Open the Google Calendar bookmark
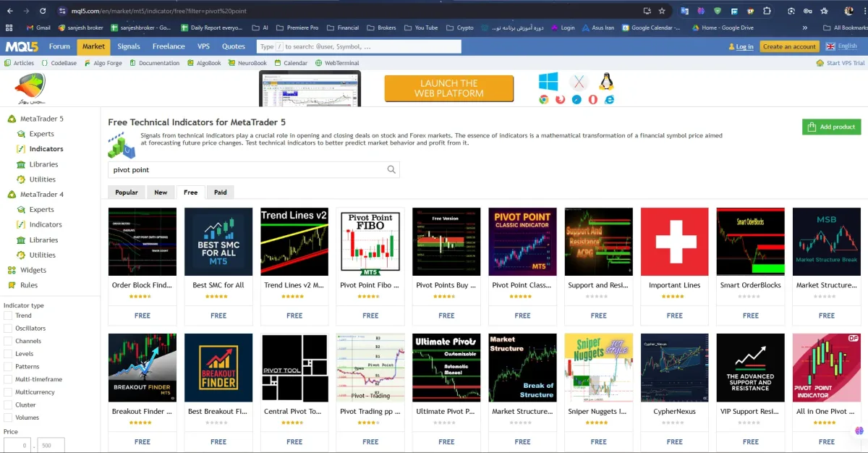This screenshot has height=453, width=868. pos(650,27)
